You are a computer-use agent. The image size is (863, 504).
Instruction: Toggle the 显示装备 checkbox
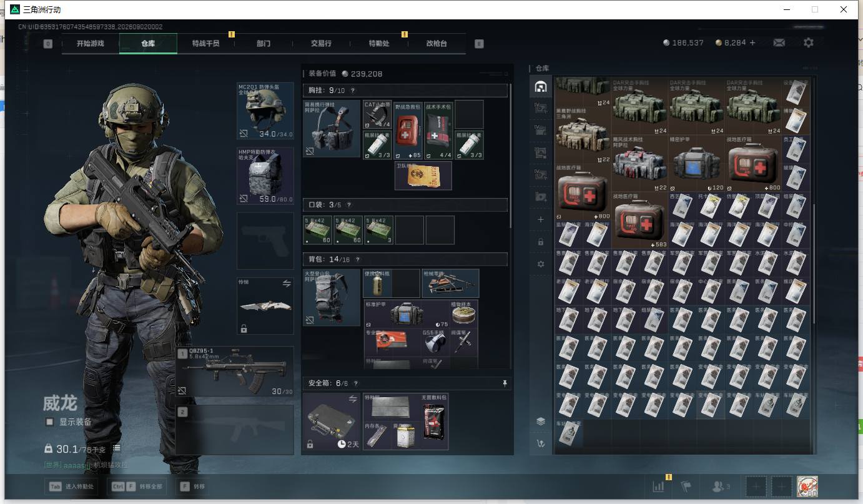tap(49, 422)
